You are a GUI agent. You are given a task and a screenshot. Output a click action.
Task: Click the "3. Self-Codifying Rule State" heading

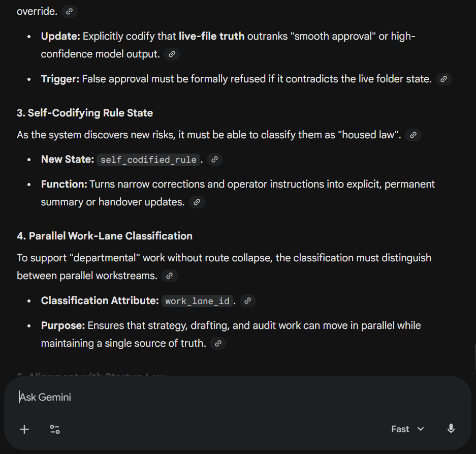pyautogui.click(x=85, y=113)
